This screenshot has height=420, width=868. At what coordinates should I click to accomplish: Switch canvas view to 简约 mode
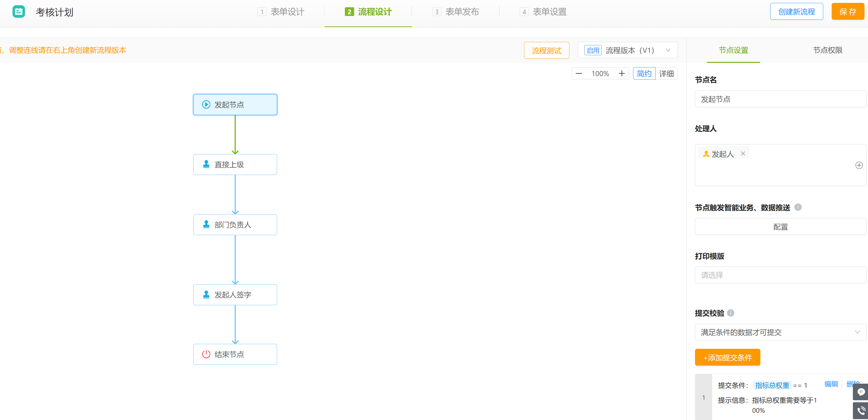pos(644,74)
